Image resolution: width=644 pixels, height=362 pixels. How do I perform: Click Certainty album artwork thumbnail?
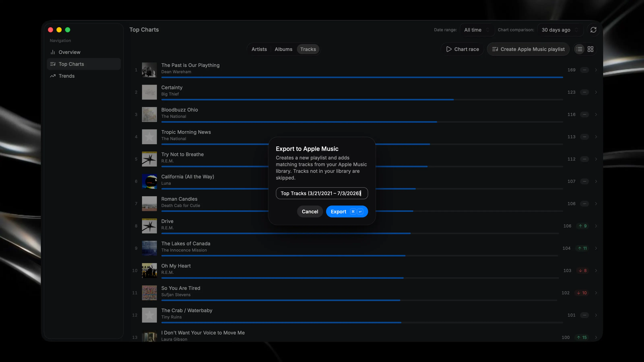coord(149,92)
